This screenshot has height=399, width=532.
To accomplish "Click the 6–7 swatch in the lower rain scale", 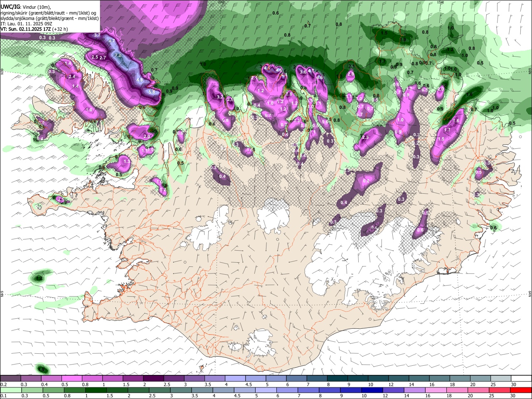I will pyautogui.click(x=287, y=390).
